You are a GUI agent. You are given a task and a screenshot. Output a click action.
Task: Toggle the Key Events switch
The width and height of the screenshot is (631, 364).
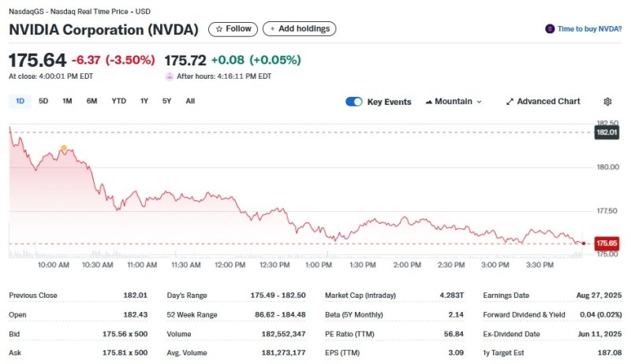(354, 102)
